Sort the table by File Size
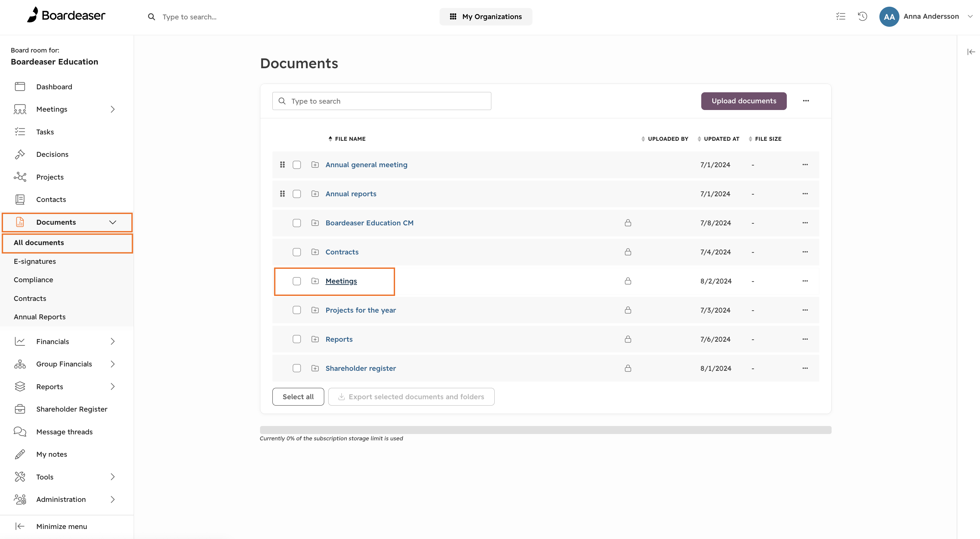 pyautogui.click(x=765, y=139)
